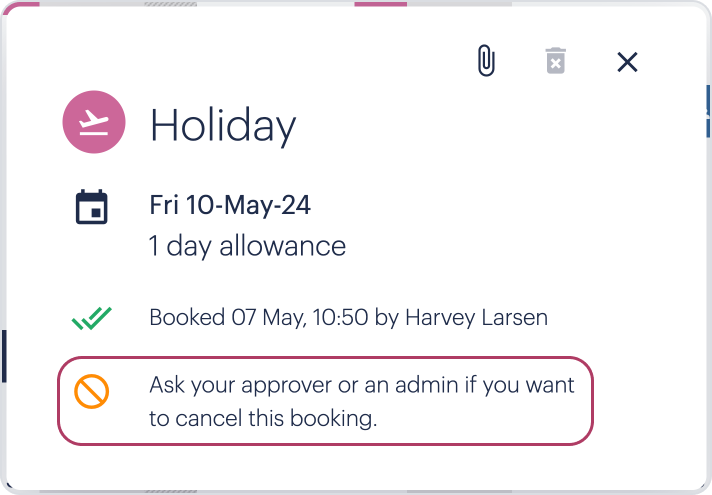Click the Harvey Larsen name

476,317
